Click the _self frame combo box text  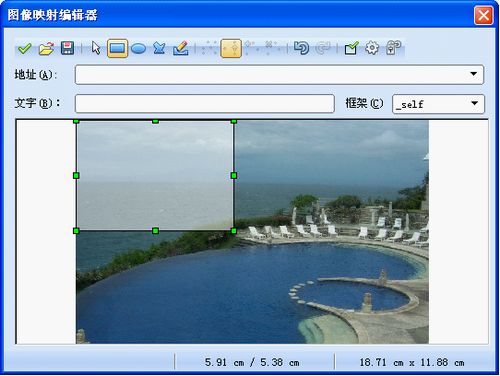coord(410,105)
